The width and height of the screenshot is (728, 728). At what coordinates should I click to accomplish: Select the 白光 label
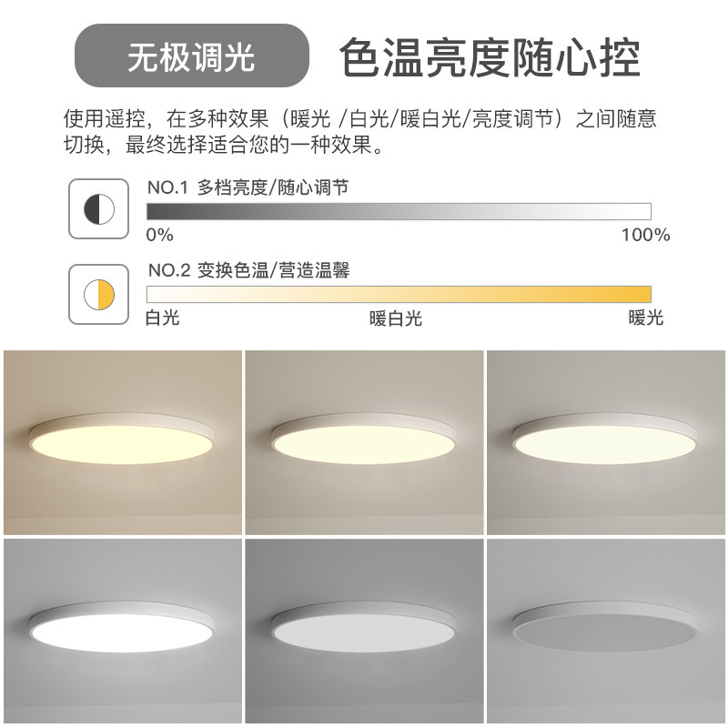coord(163,318)
